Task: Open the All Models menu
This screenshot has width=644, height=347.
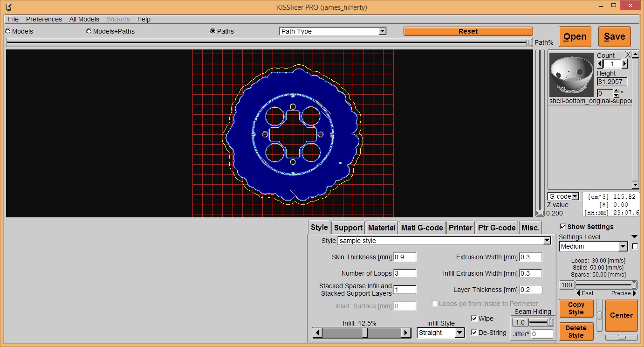Action: pos(84,19)
